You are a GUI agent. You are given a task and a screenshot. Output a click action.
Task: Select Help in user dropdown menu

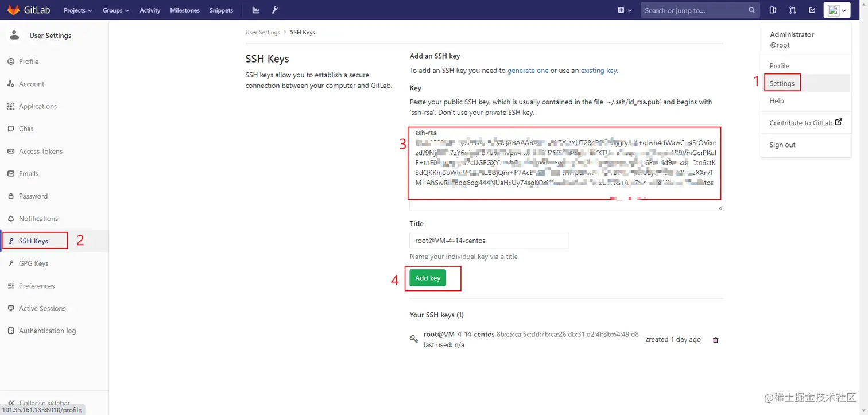tap(776, 101)
